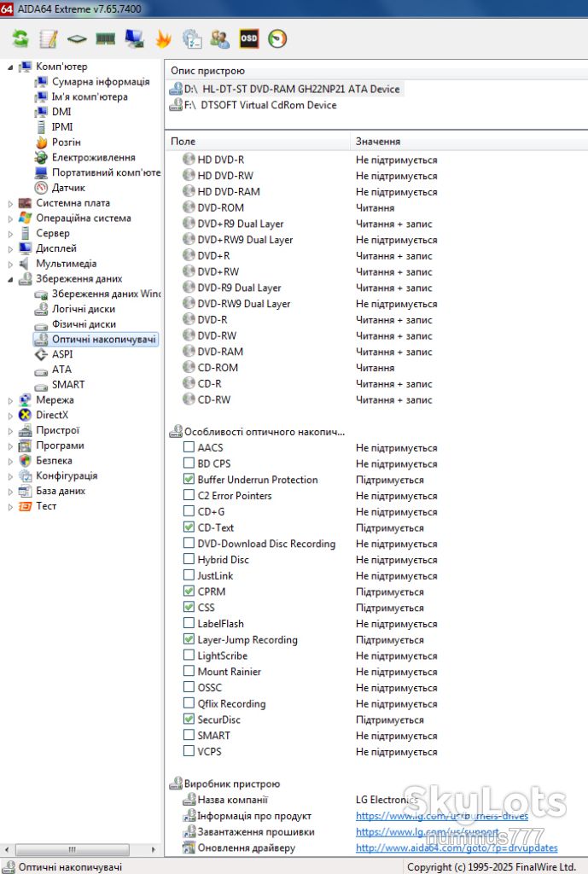The height and width of the screenshot is (874, 588).
Task: Open the aida64.com drvupdates link
Action: pos(457,848)
